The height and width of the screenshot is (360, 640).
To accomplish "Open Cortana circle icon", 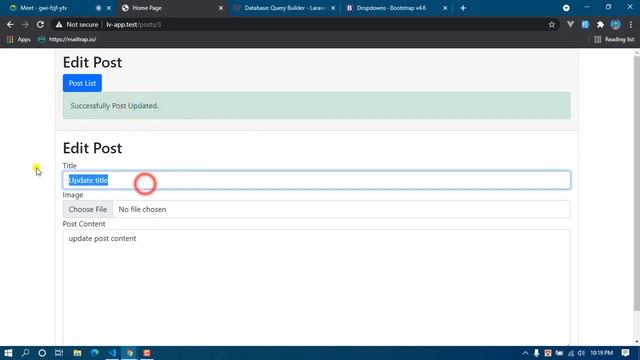I will click(x=42, y=353).
